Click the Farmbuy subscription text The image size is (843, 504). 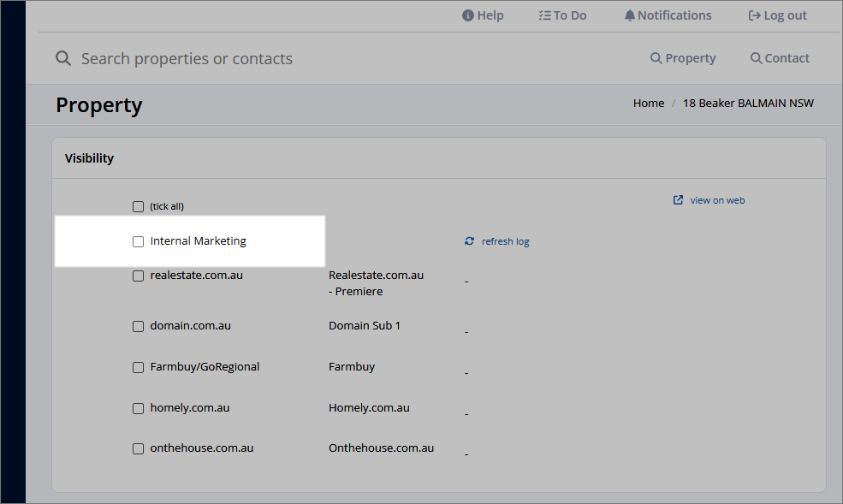tap(352, 367)
